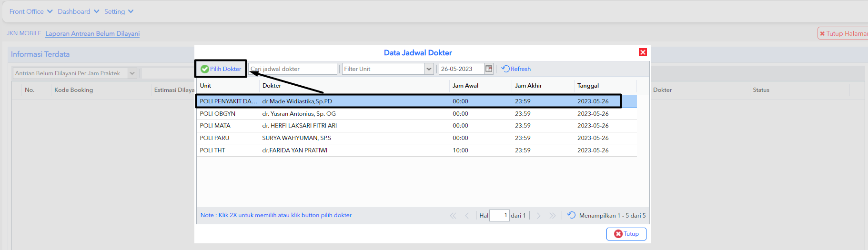Image resolution: width=868 pixels, height=250 pixels.
Task: Expand the Setting chevron arrow
Action: pos(131,11)
